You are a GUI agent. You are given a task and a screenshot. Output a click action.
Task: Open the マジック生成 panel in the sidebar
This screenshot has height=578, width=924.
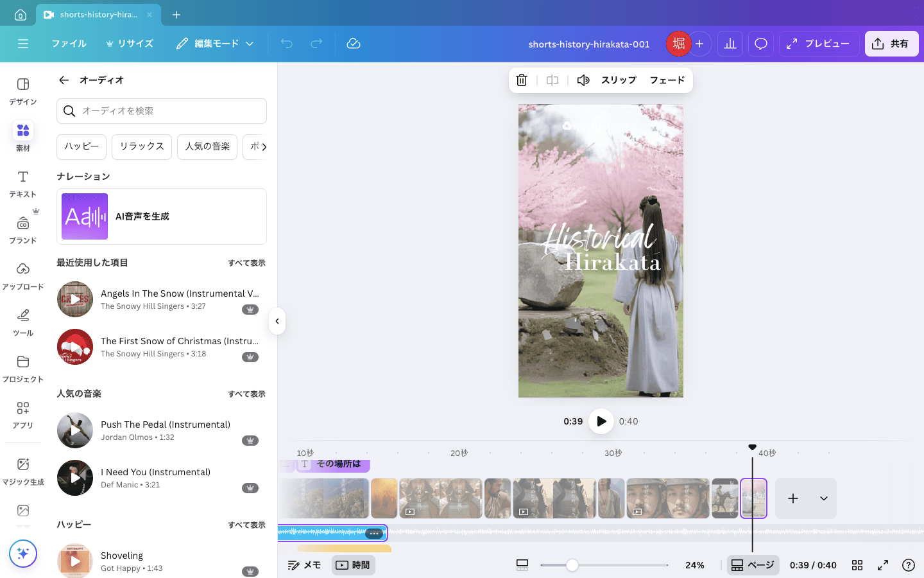coord(22,471)
